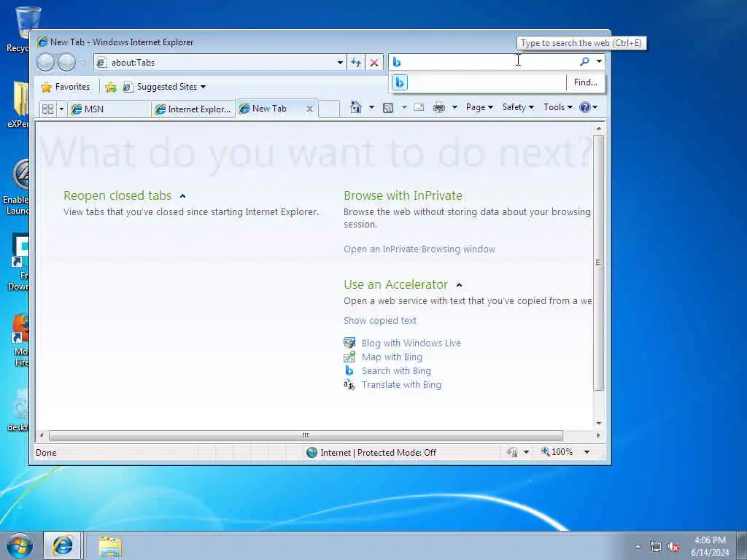
Task: Open the zoom level dropdown arrow
Action: pos(587,452)
